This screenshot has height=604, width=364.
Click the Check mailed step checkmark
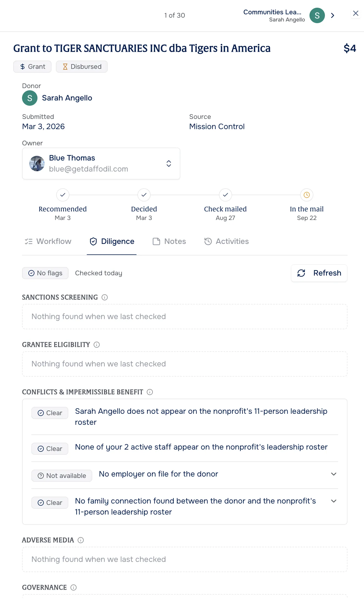tap(226, 195)
